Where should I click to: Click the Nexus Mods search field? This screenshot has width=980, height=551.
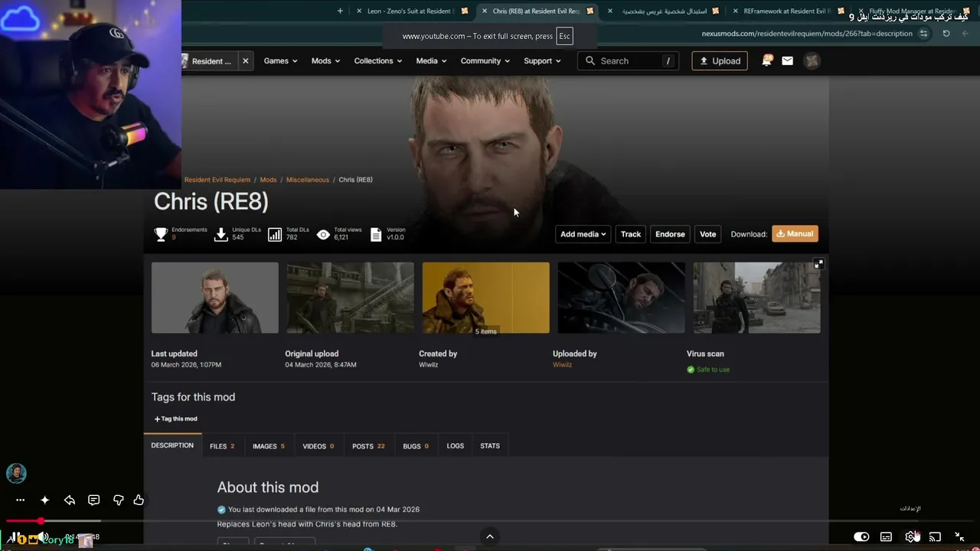[628, 61]
